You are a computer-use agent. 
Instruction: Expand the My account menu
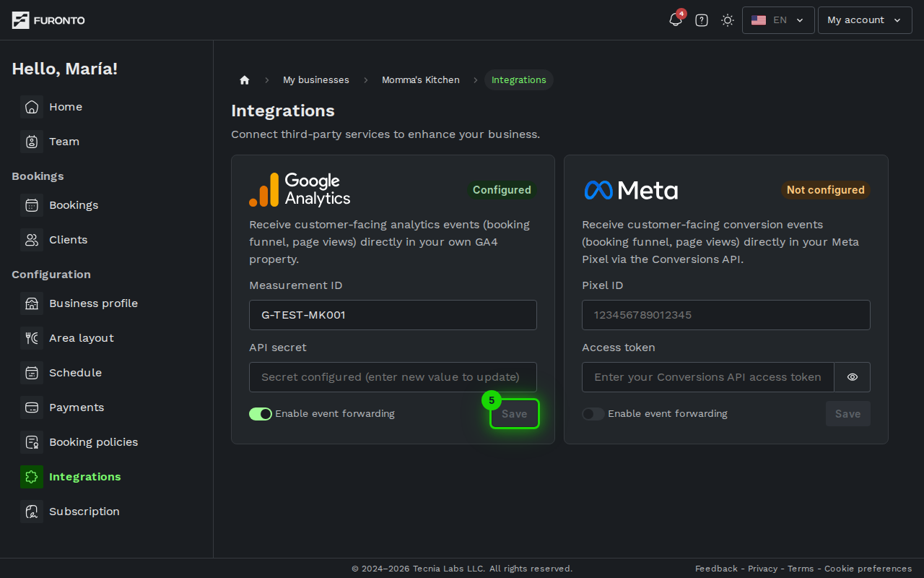point(865,20)
